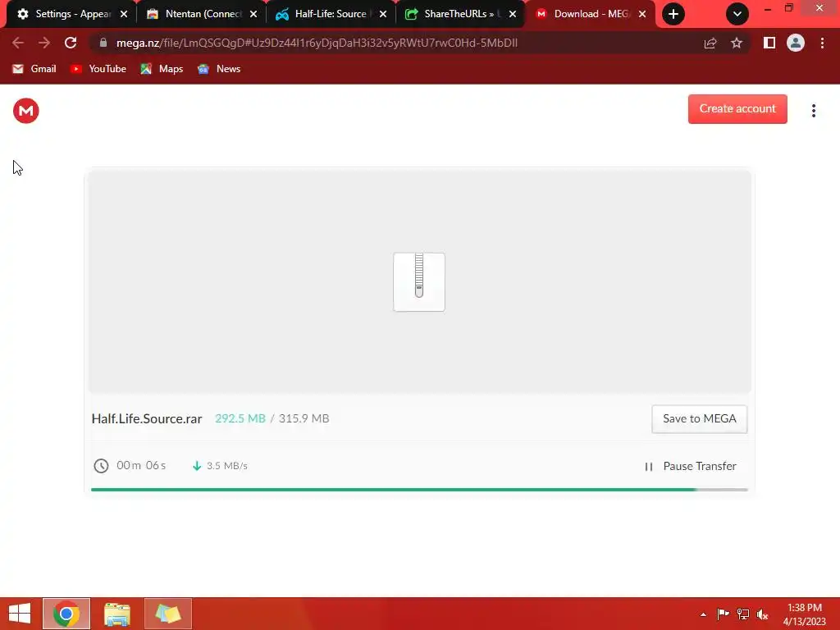Toggle the browser side panel
The image size is (840, 630).
click(769, 43)
